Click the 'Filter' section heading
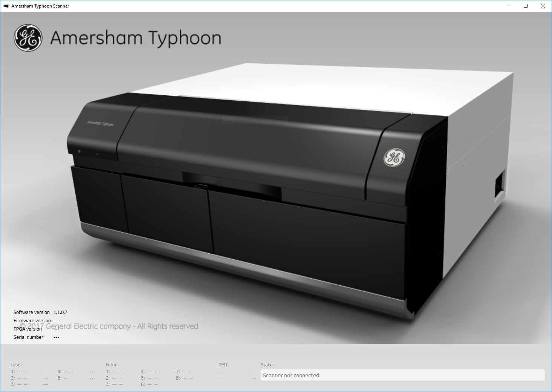552x392 pixels. click(111, 365)
